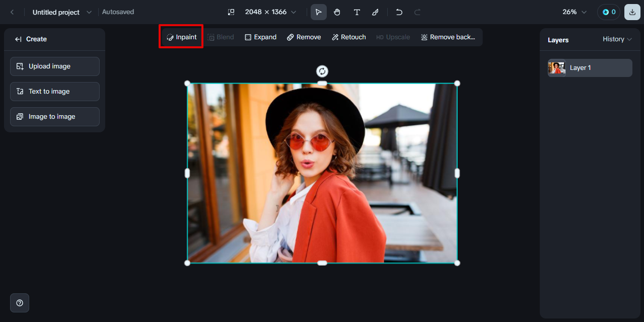Click the Text to image button
The width and height of the screenshot is (644, 322).
(55, 92)
